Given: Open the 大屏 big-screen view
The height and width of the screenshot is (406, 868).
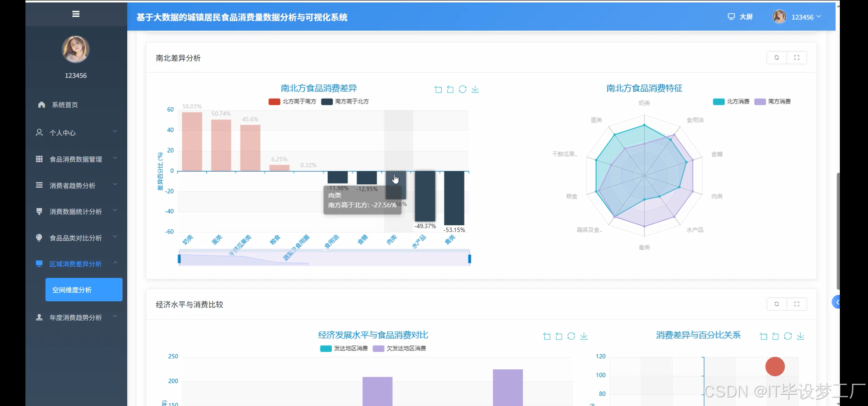Looking at the screenshot, I should 740,17.
